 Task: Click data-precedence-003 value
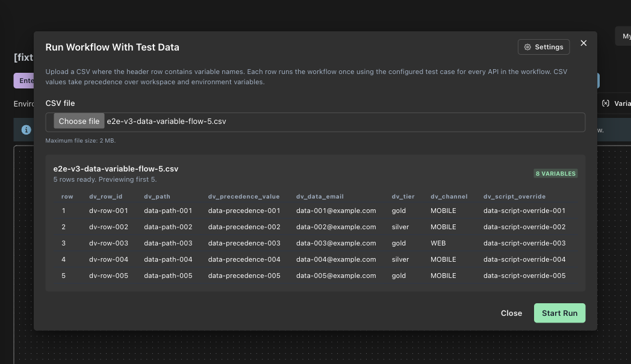click(x=244, y=243)
